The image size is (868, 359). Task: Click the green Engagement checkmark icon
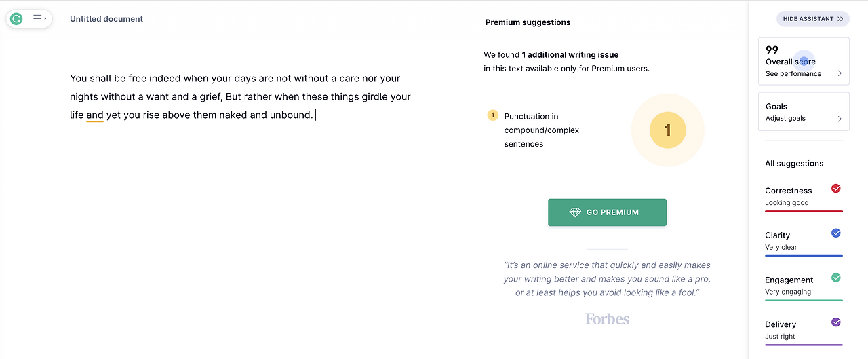click(836, 278)
